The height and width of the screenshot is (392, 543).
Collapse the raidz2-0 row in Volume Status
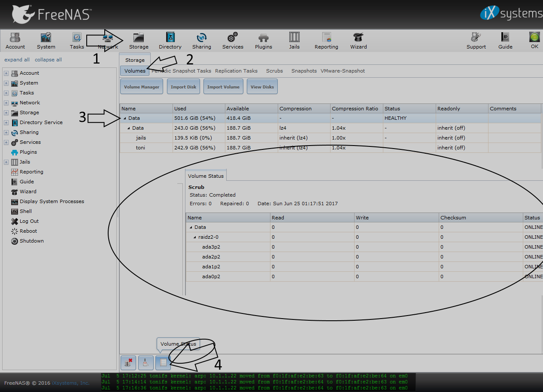point(195,237)
